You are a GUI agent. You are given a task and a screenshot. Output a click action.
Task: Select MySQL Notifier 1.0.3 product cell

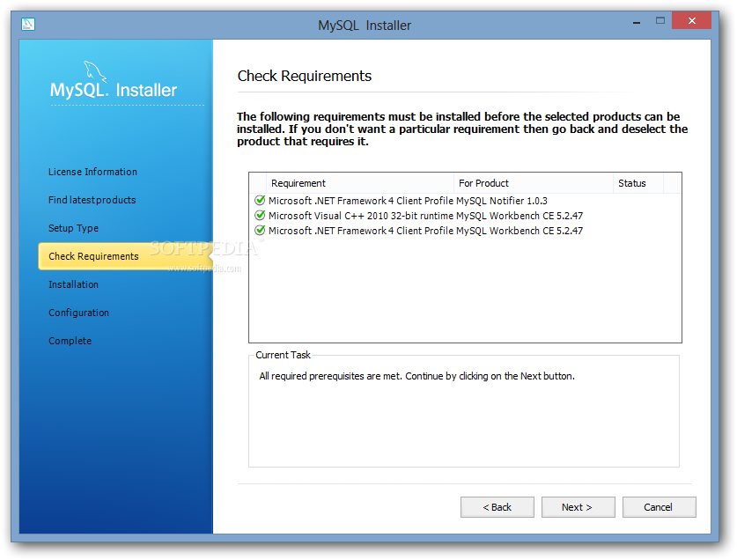pos(502,201)
